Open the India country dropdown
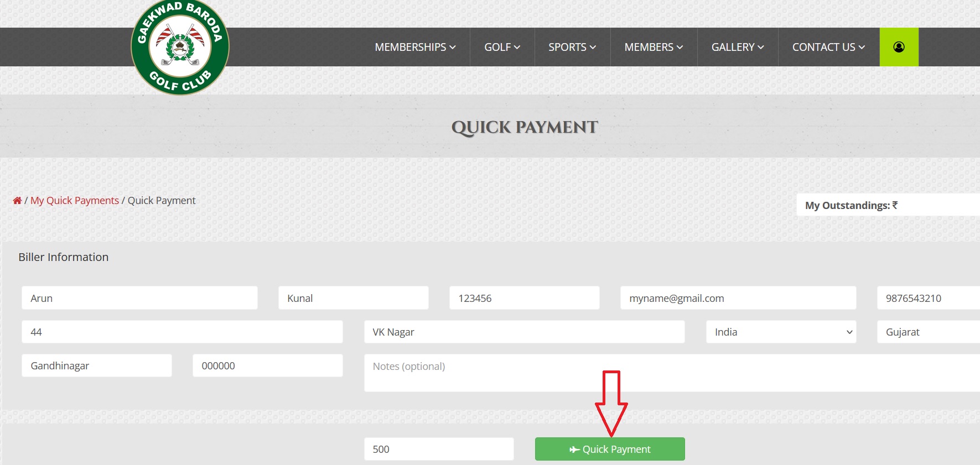The width and height of the screenshot is (980, 465). pyautogui.click(x=780, y=332)
